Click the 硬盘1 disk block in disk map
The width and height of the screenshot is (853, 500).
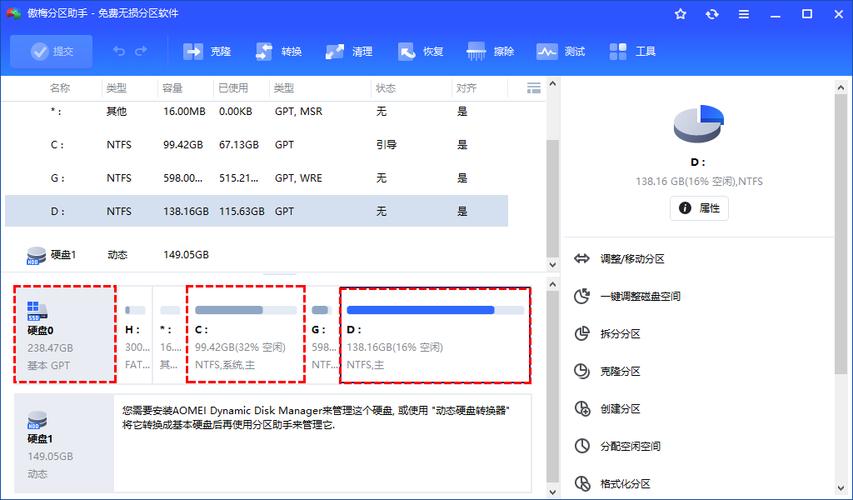[x=64, y=443]
